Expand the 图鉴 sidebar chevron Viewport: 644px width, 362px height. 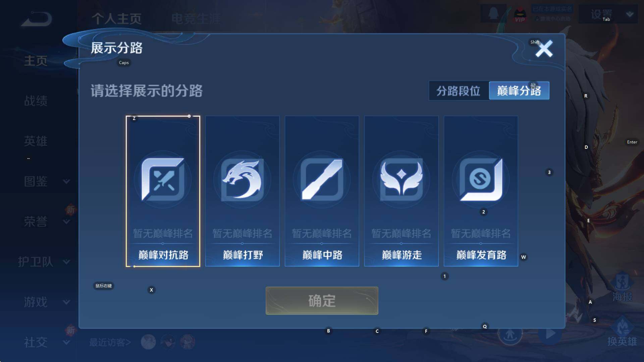point(66,181)
